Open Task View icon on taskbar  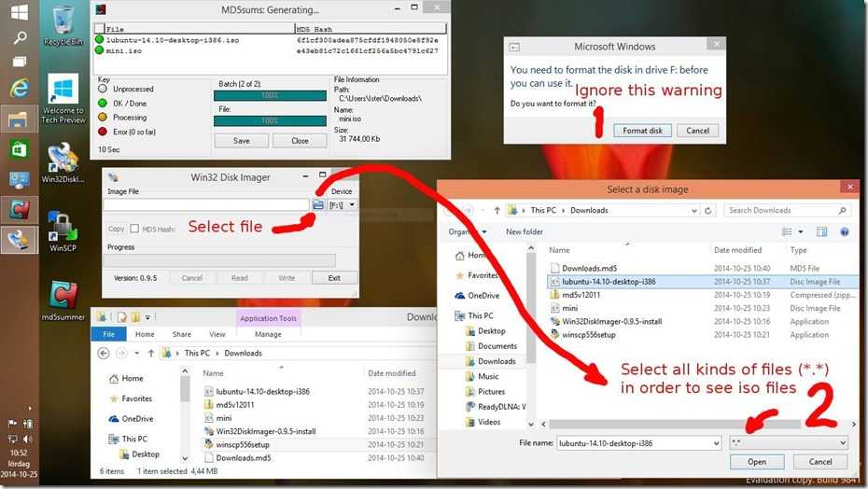click(20, 62)
